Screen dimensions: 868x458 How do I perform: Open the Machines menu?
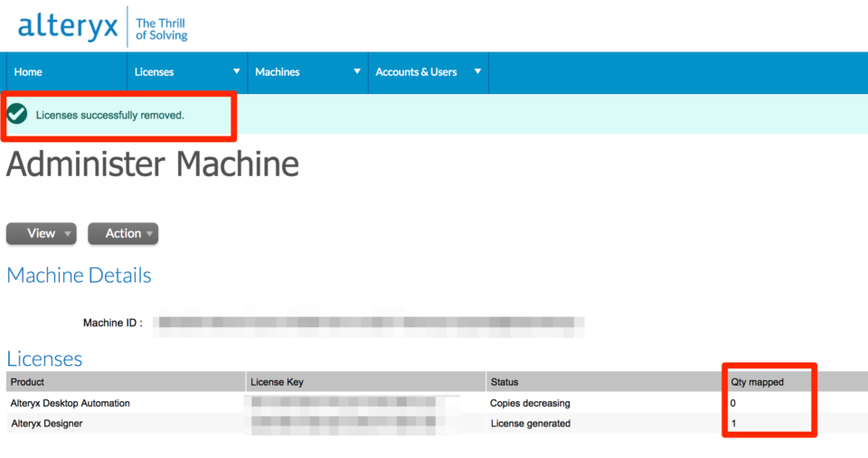click(x=278, y=72)
